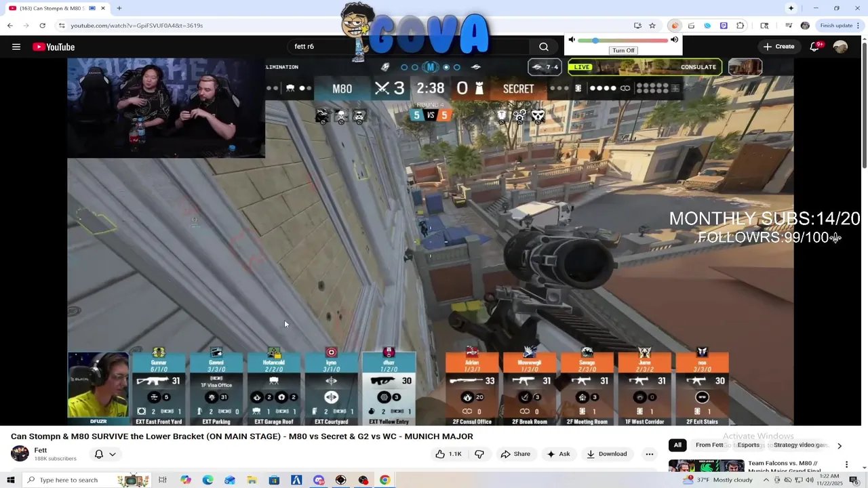Viewport: 868px width, 488px height.
Task: Go back using the browser back arrow
Action: tap(9, 26)
